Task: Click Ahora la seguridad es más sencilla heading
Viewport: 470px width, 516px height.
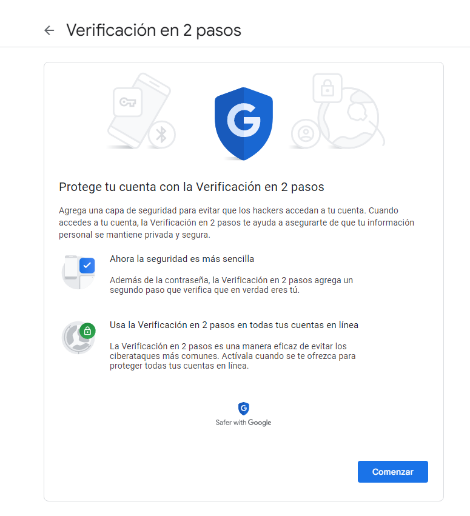Action: (x=182, y=259)
